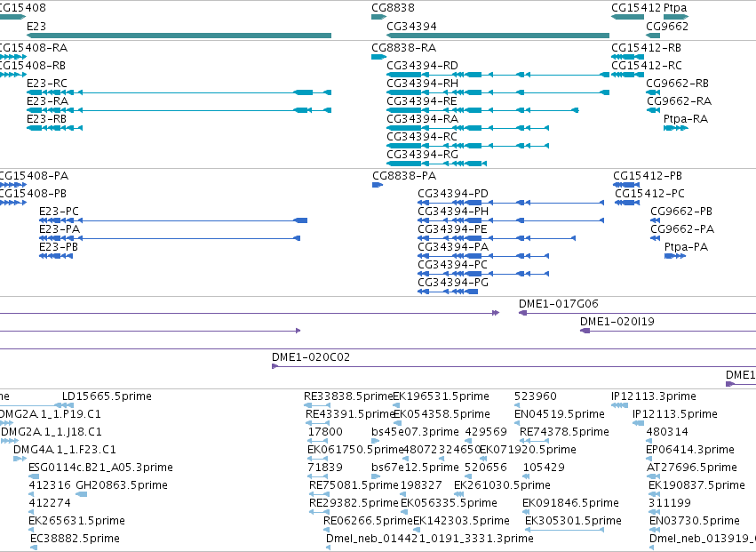This screenshot has height=552, width=756.
Task: Click EST EK261030.5prime
Action: pyautogui.click(x=502, y=486)
